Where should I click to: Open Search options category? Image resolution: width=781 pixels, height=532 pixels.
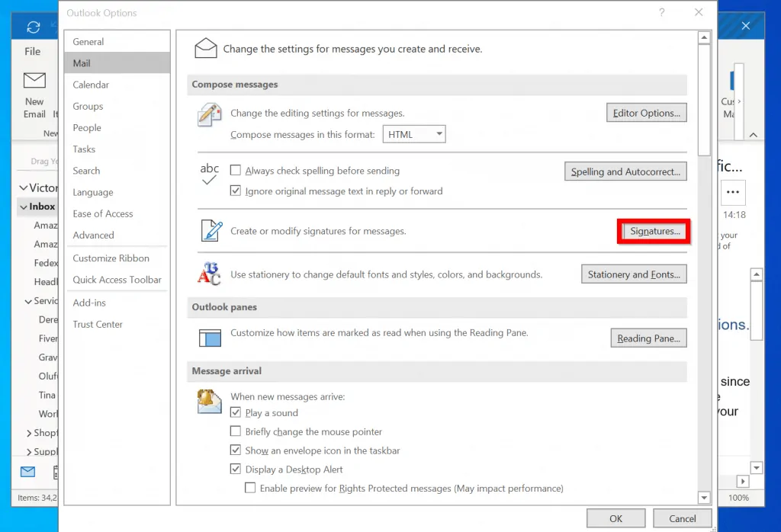coord(117,170)
